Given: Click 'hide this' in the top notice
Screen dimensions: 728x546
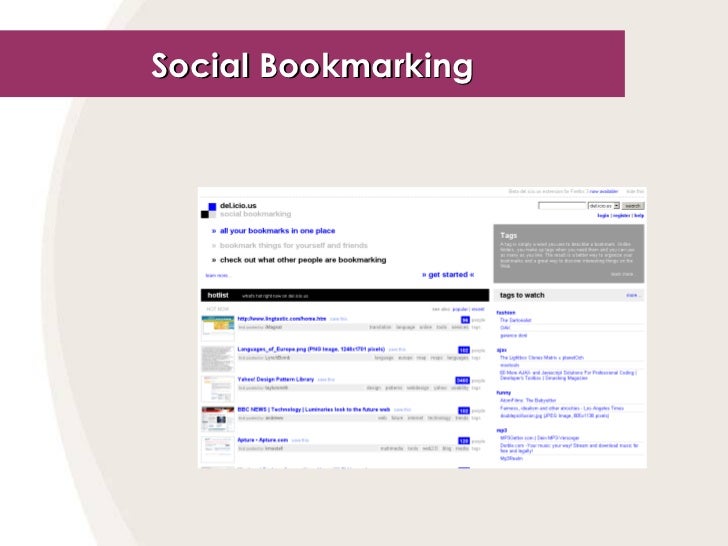Looking at the screenshot, I should pyautogui.click(x=635, y=191).
